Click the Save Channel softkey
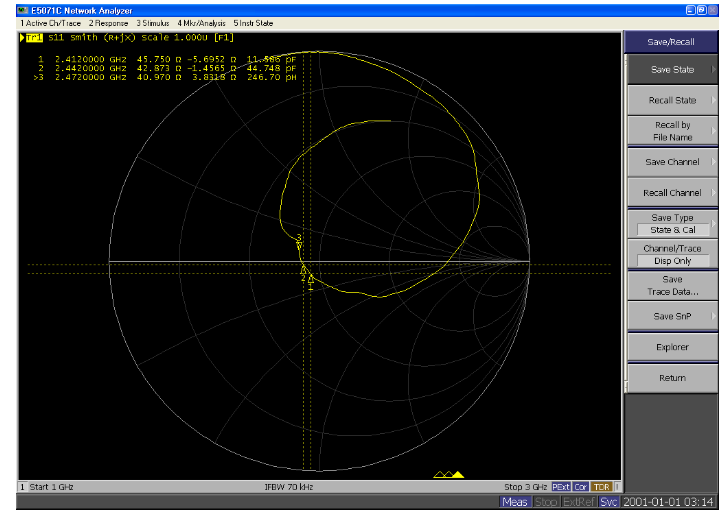The width and height of the screenshot is (723, 514). [672, 162]
